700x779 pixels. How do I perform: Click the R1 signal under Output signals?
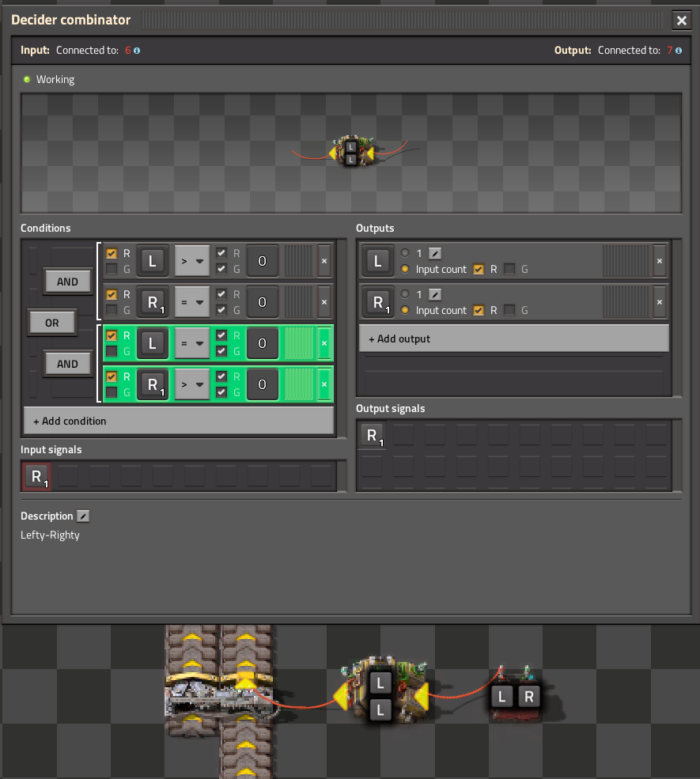[372, 436]
